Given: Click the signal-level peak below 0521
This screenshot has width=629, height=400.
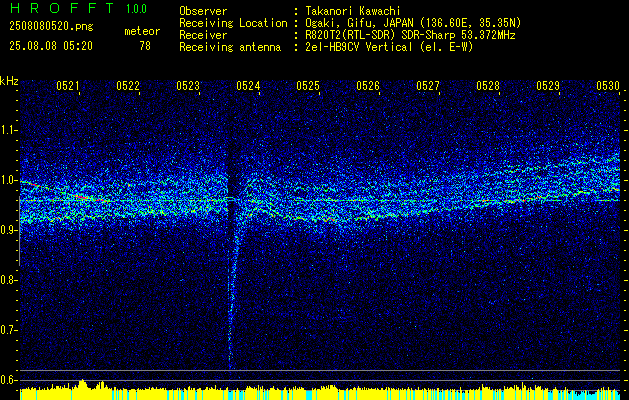Looking at the screenshot, I should coord(82,384).
